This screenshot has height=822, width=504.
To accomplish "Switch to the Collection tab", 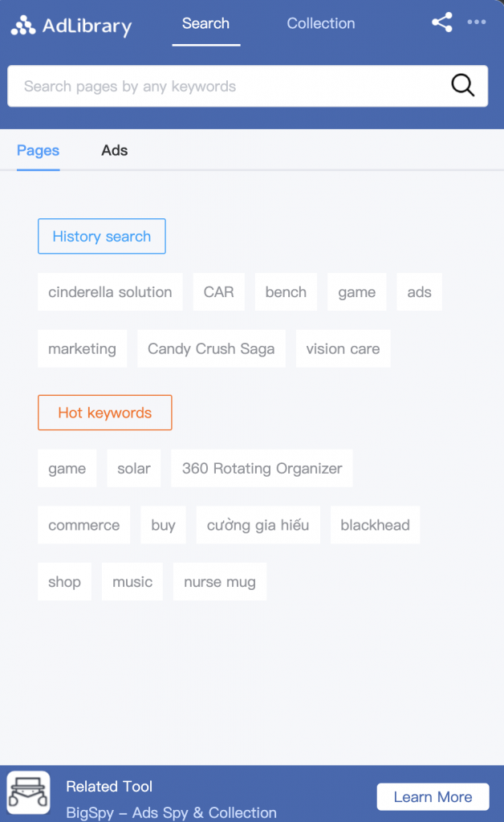I will click(321, 23).
